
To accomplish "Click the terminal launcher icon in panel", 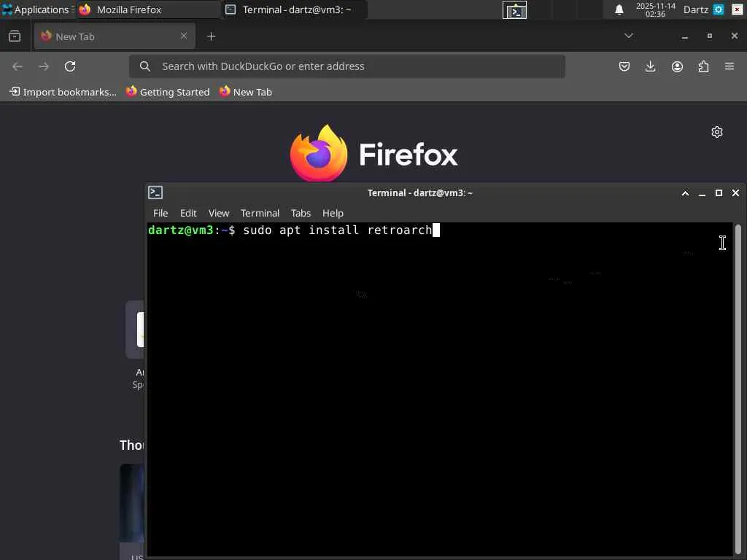I will 514,10.
